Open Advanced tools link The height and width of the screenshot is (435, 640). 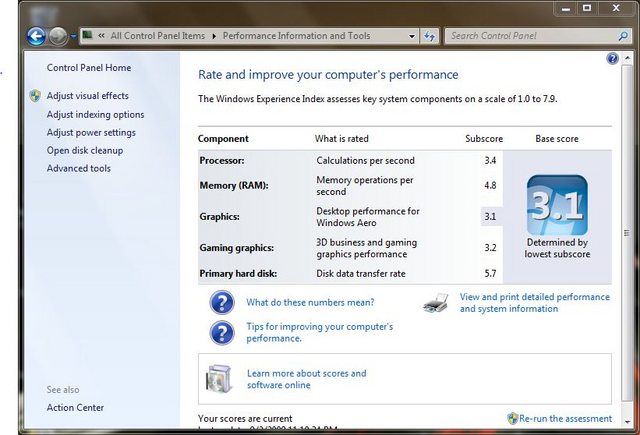click(x=79, y=168)
